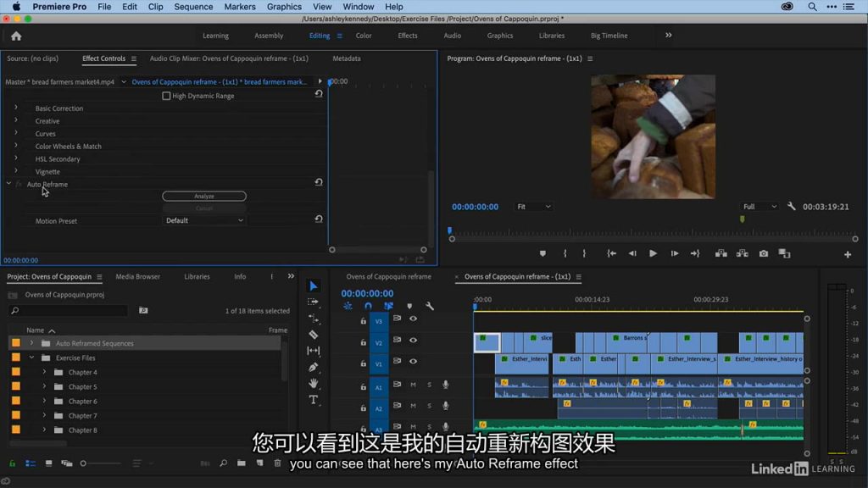Open Program monitor wrench settings
The width and height of the screenshot is (868, 488).
point(792,207)
